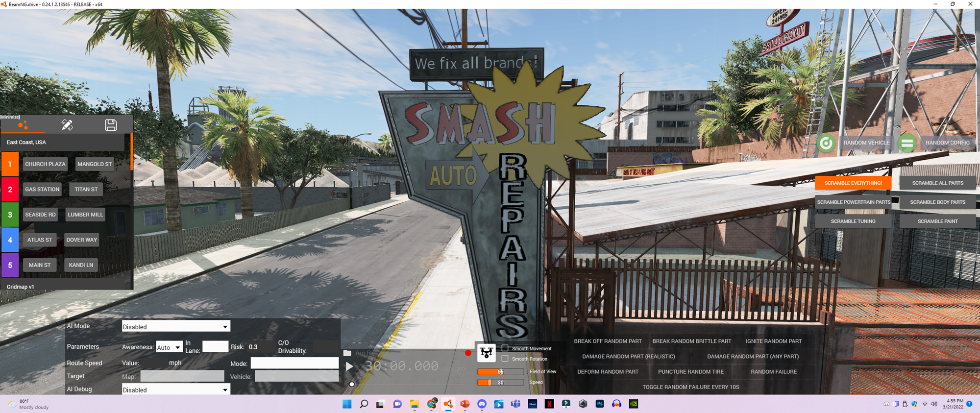The height and width of the screenshot is (413, 980).
Task: Open the nodes tab in the teleport panel
Action: 23,125
